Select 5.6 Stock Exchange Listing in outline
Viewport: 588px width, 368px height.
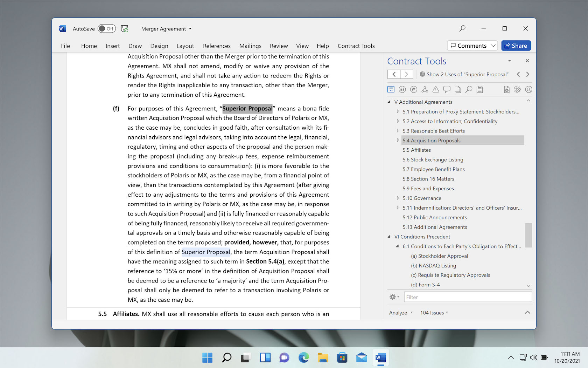tap(433, 159)
